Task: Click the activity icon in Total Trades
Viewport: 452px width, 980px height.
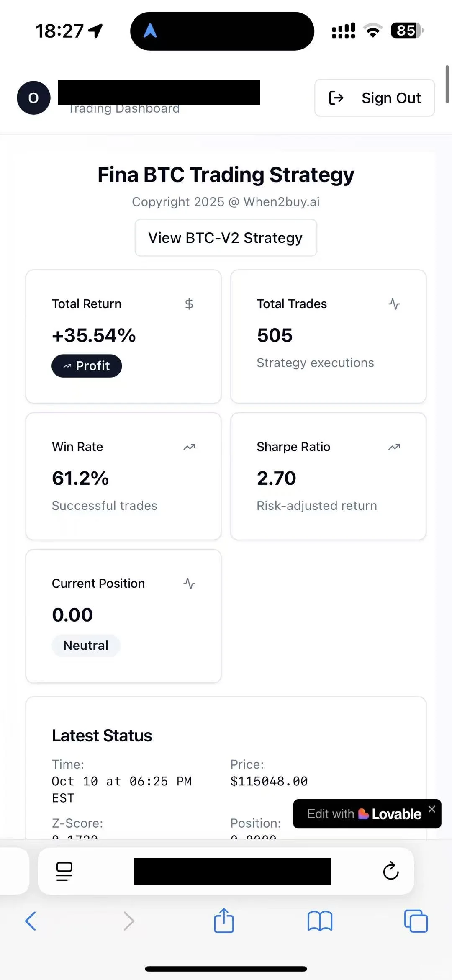Action: (x=394, y=304)
